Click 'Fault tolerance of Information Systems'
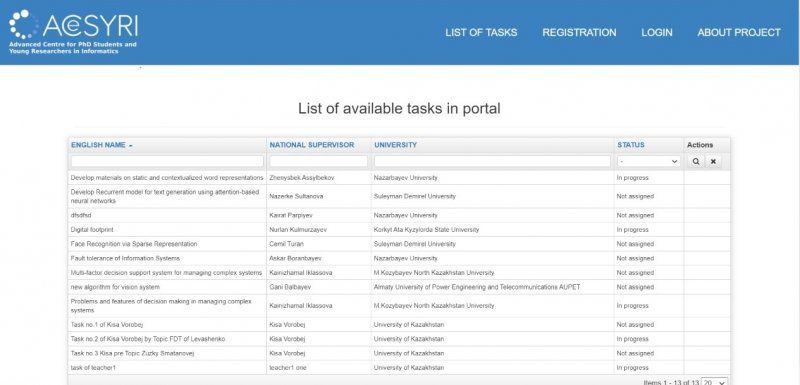This screenshot has height=385, width=800. [125, 259]
